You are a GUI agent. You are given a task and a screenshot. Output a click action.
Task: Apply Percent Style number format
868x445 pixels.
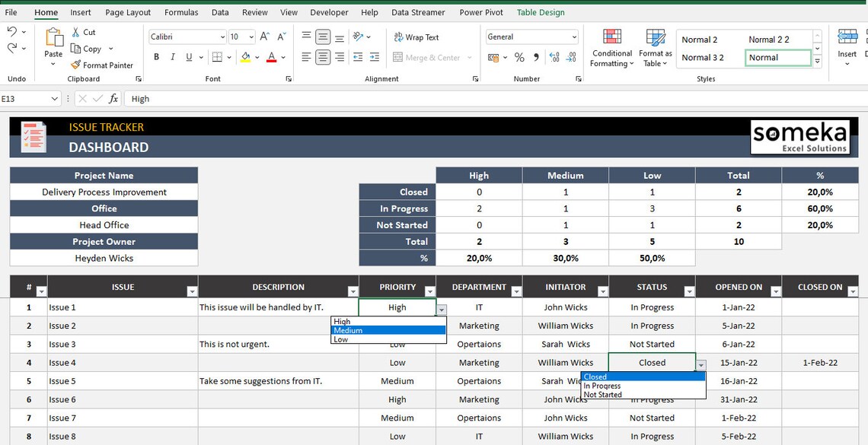tap(519, 57)
